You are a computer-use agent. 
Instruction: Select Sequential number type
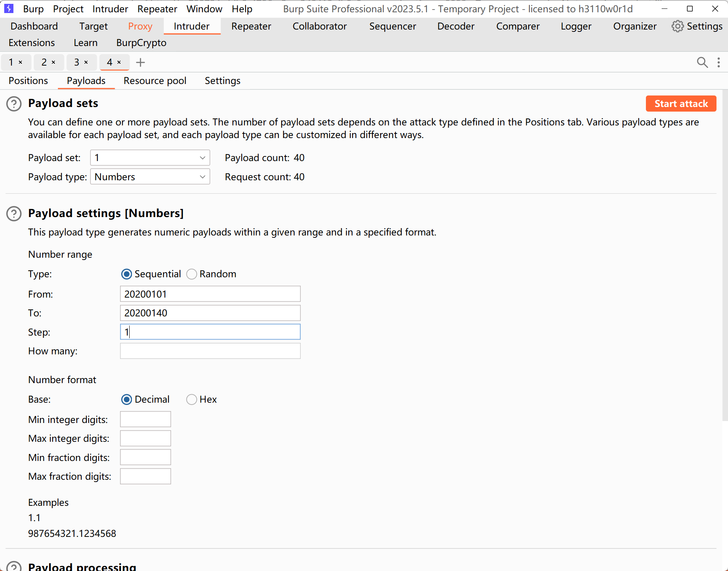click(127, 274)
